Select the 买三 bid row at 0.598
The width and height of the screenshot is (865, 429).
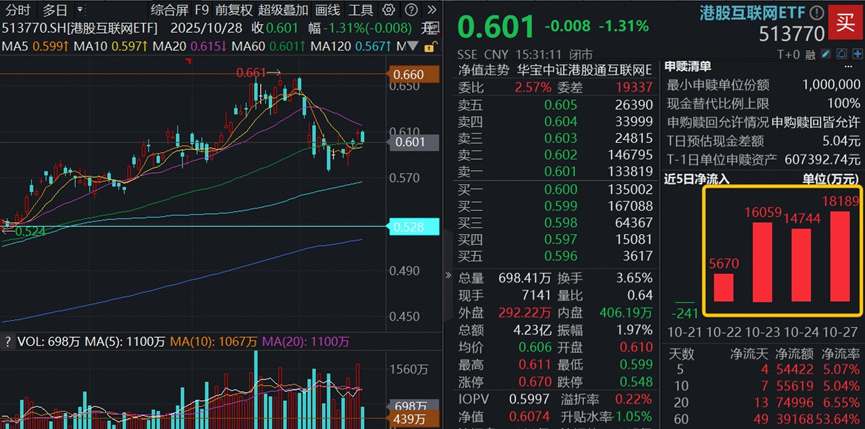click(555, 223)
